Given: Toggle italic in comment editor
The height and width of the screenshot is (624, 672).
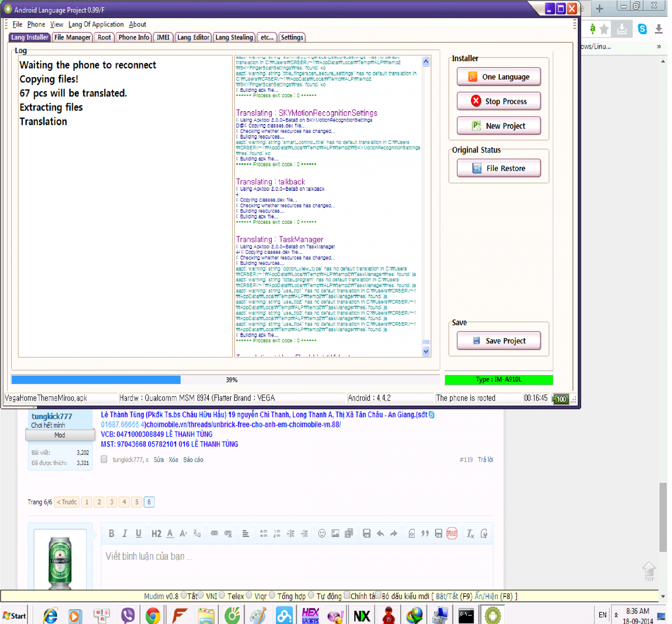Looking at the screenshot, I should coord(125,533).
